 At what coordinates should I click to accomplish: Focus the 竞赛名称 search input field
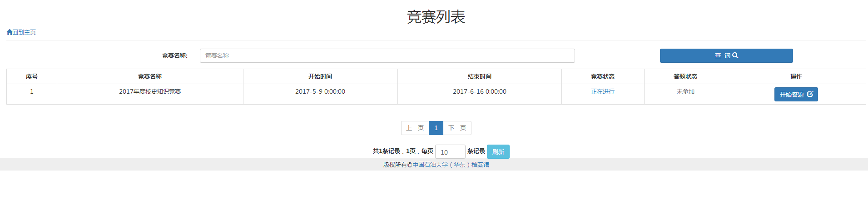(387, 55)
